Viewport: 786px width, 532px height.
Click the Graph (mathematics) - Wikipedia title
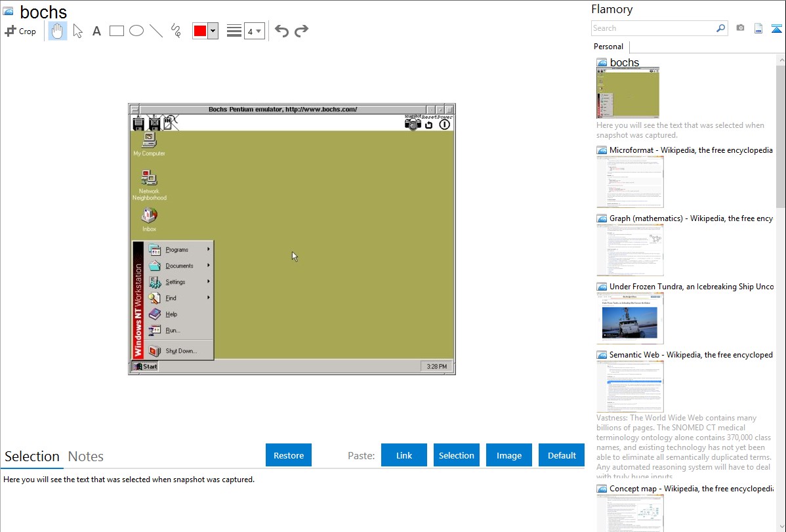pyautogui.click(x=691, y=218)
